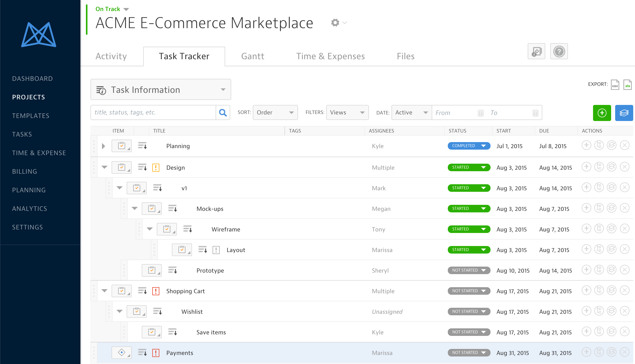Click the alert icon next to Layout
The width and height of the screenshot is (635, 364).
tap(216, 250)
